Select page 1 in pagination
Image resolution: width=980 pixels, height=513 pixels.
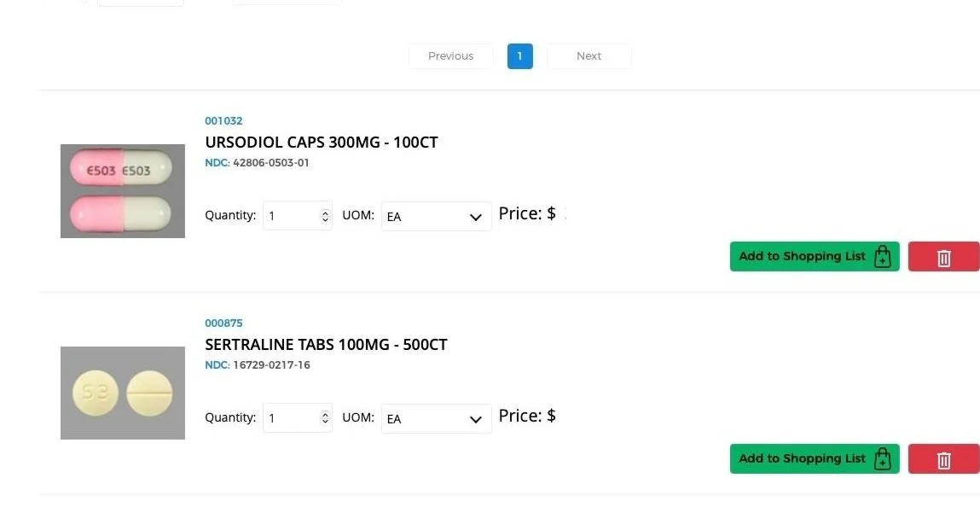520,56
